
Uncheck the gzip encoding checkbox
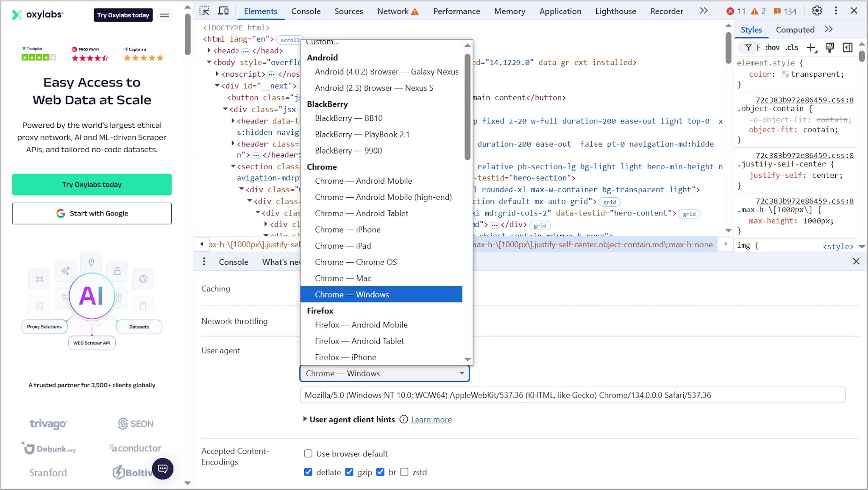[x=349, y=472]
